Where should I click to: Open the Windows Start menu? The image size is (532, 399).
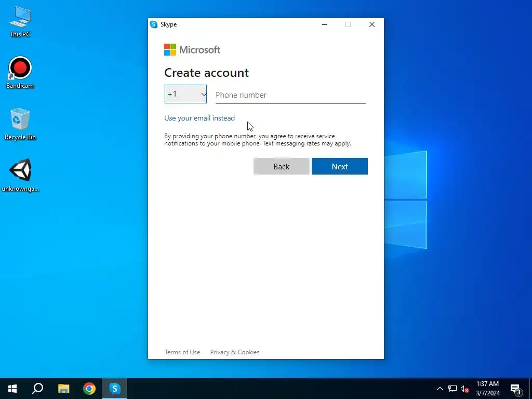pyautogui.click(x=12, y=389)
